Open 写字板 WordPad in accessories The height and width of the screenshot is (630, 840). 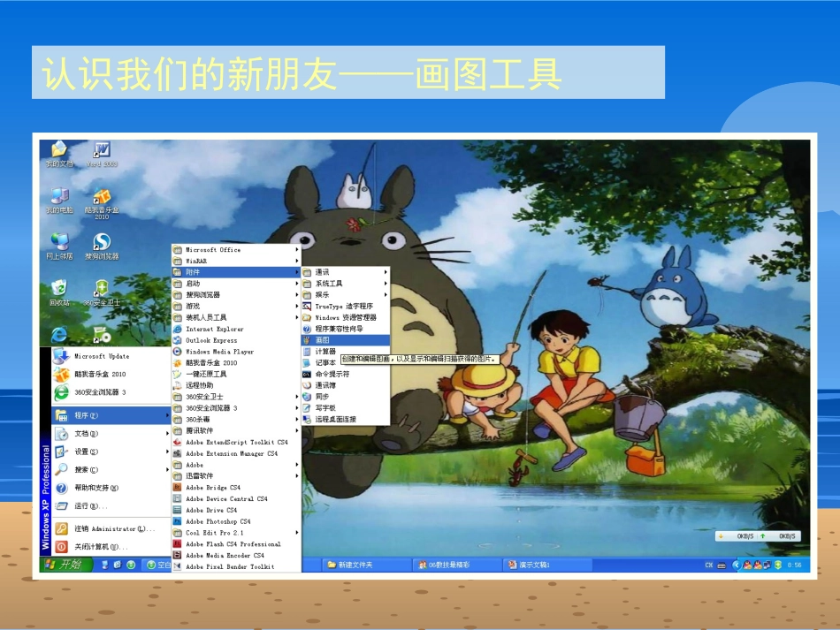(346, 408)
